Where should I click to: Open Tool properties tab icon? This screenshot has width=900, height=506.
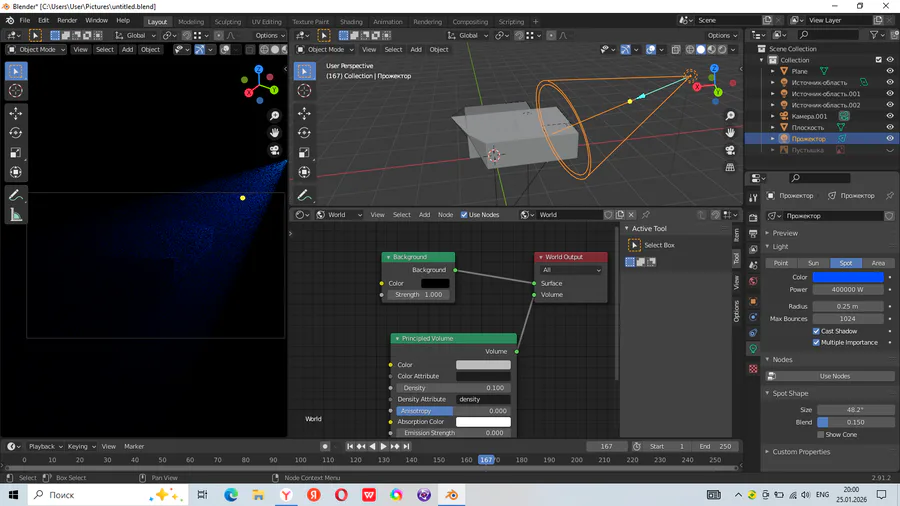tap(753, 198)
